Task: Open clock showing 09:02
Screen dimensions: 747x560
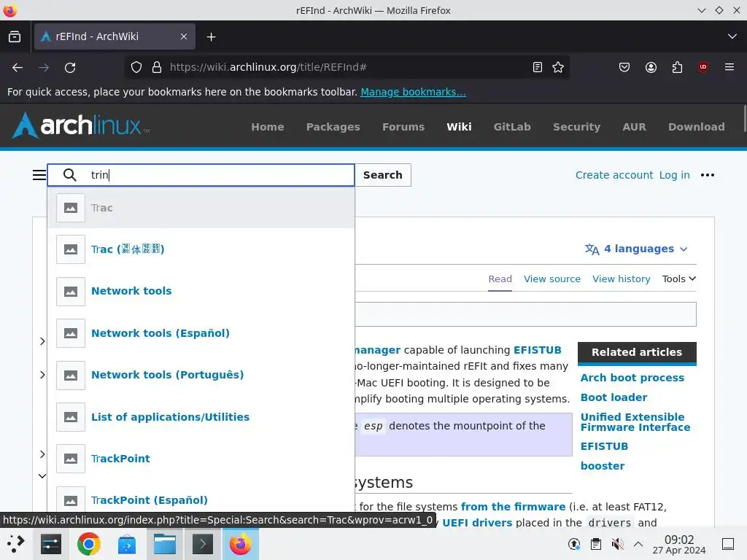Action: [679, 544]
